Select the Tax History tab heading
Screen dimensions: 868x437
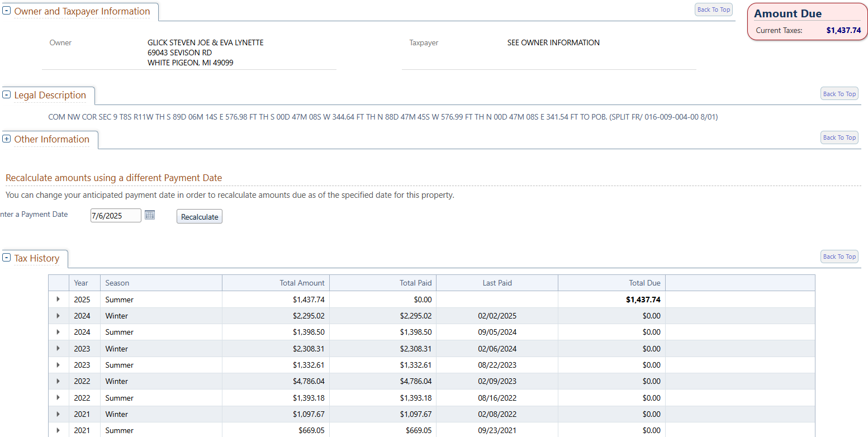(x=37, y=258)
